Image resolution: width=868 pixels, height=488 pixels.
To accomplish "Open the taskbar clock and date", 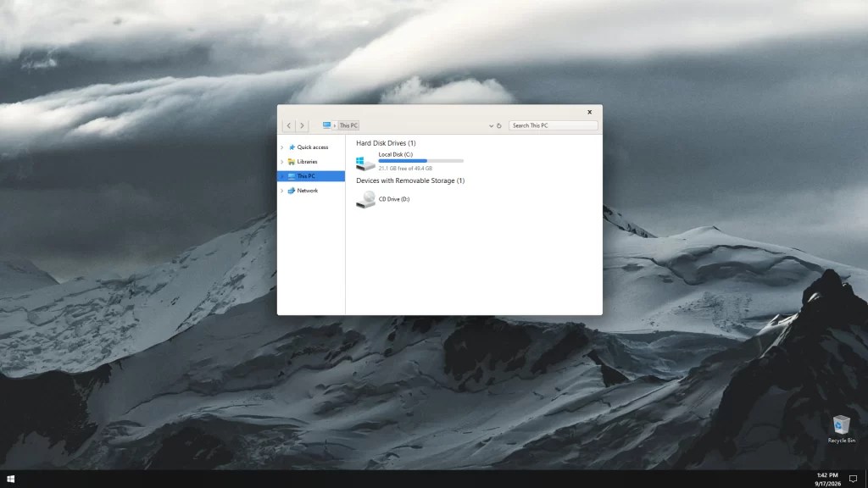I will pos(827,480).
